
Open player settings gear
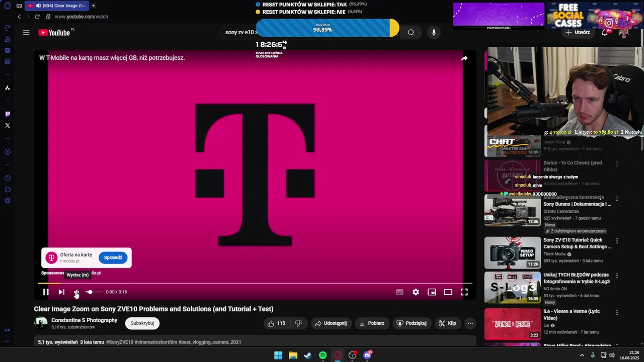coord(416,292)
